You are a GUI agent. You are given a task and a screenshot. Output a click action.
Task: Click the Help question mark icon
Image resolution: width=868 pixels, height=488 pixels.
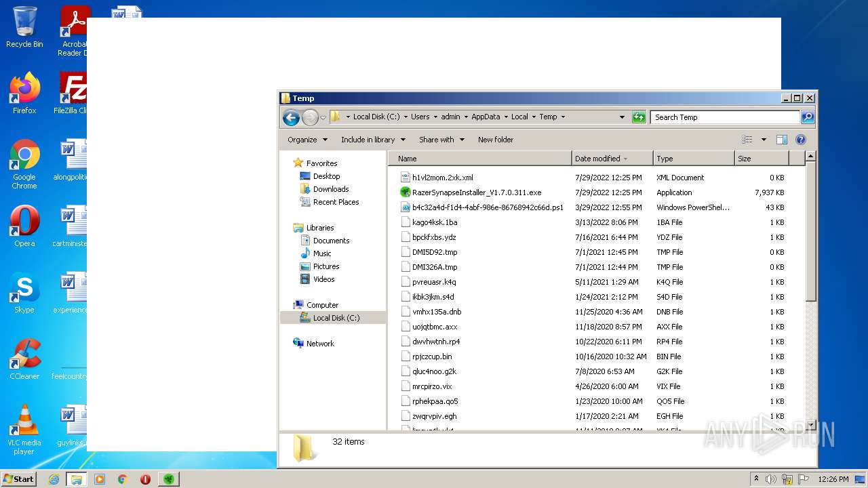(x=800, y=140)
